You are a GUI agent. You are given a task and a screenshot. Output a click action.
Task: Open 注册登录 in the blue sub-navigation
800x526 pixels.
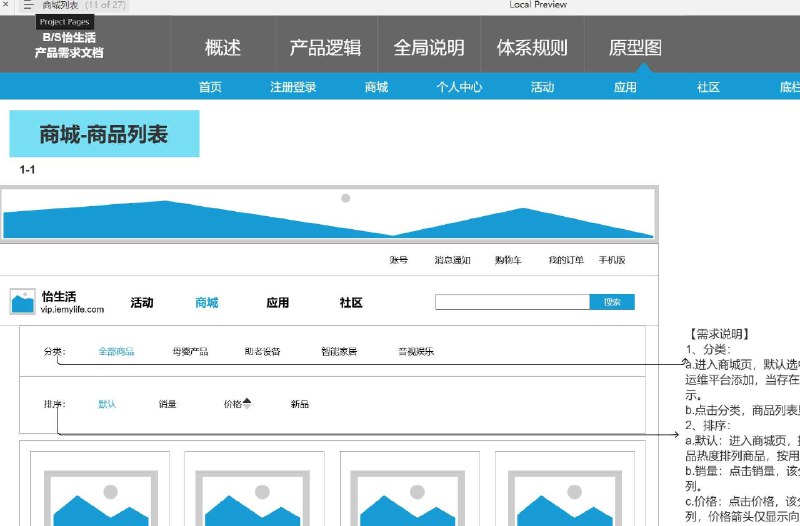293,87
